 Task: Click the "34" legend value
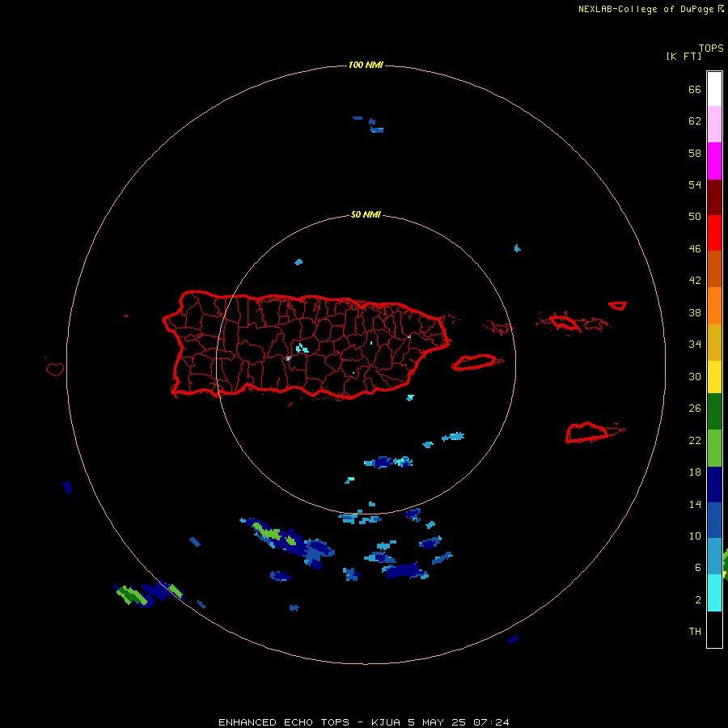click(695, 345)
